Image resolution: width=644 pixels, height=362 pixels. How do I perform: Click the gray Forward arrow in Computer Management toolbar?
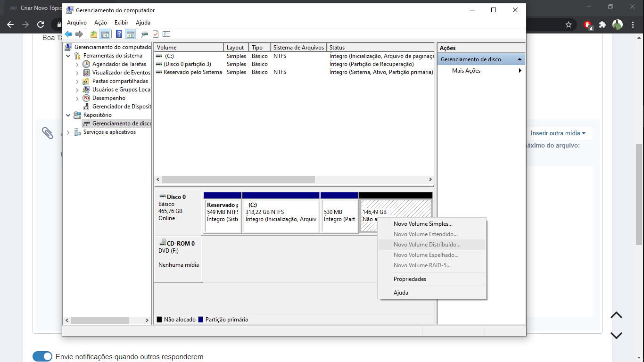pos(79,34)
